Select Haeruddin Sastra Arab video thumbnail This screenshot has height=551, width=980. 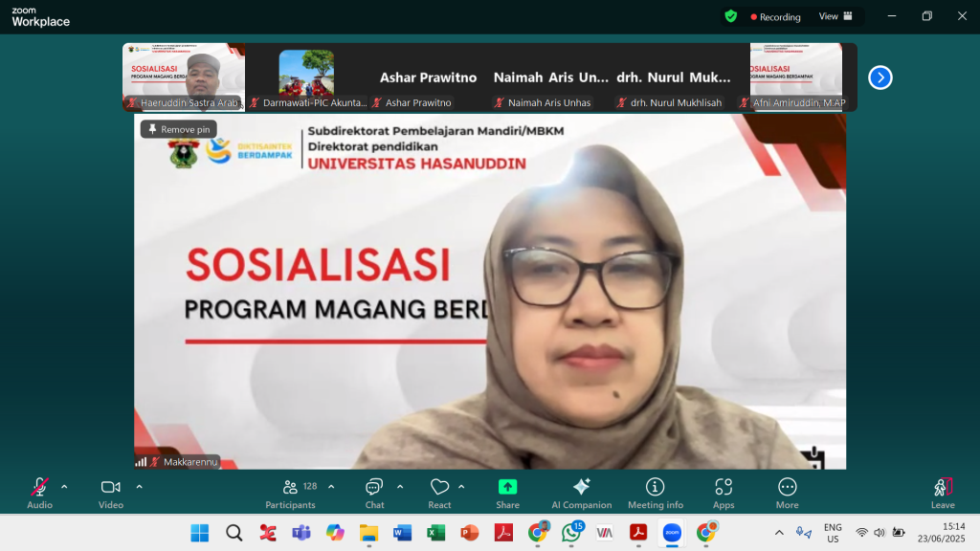(184, 77)
